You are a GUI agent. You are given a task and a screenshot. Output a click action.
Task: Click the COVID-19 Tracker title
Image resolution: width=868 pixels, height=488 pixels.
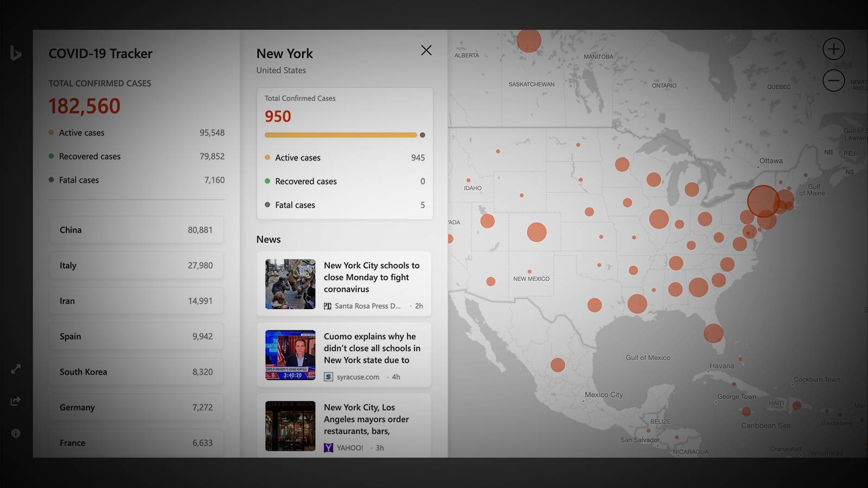[x=100, y=54]
